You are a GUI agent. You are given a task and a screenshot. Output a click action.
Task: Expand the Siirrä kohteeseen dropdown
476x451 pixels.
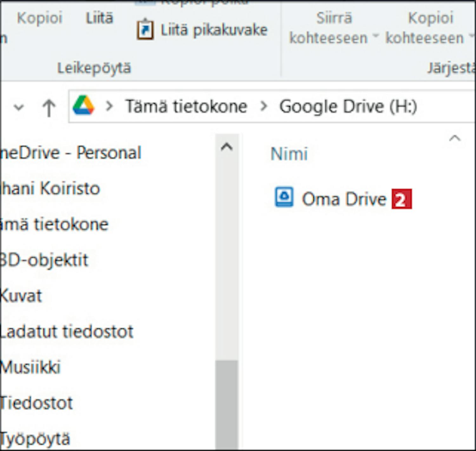[x=375, y=37]
